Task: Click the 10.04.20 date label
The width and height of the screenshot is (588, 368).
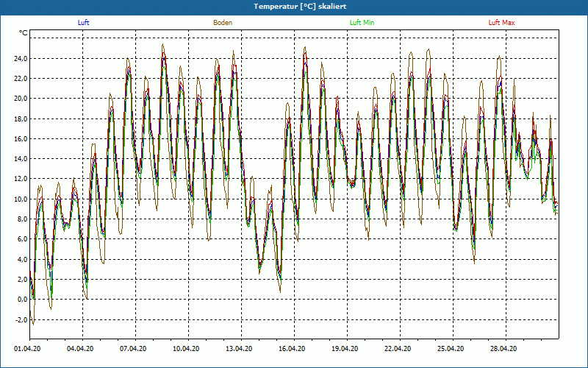Action: 186,349
